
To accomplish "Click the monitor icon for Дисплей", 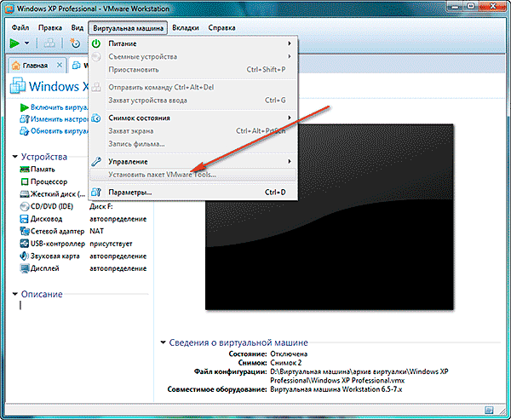I will pos(25,268).
